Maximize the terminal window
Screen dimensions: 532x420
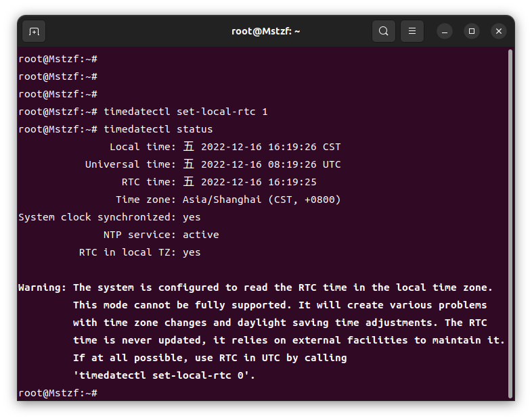(472, 31)
